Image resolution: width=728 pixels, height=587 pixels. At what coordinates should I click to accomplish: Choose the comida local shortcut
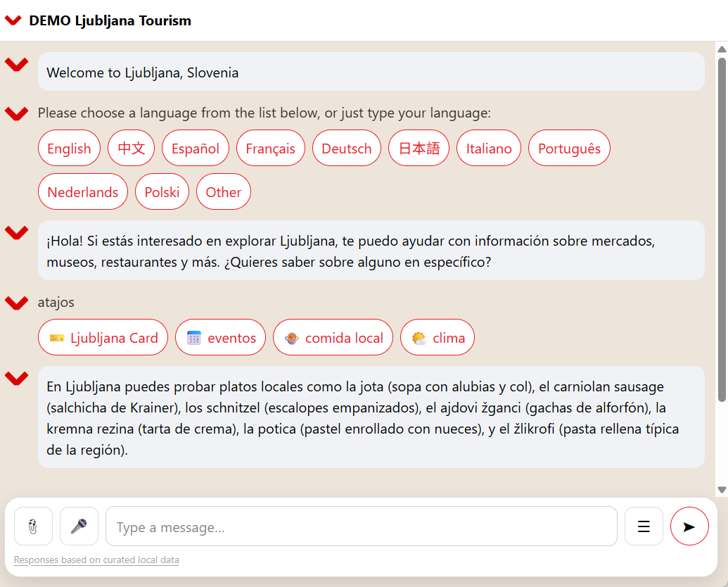[333, 338]
